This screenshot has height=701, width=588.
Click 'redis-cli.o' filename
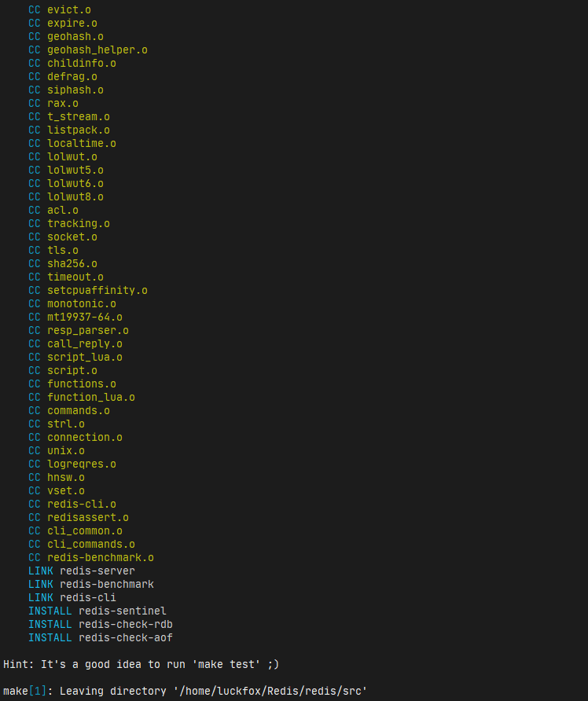click(82, 505)
